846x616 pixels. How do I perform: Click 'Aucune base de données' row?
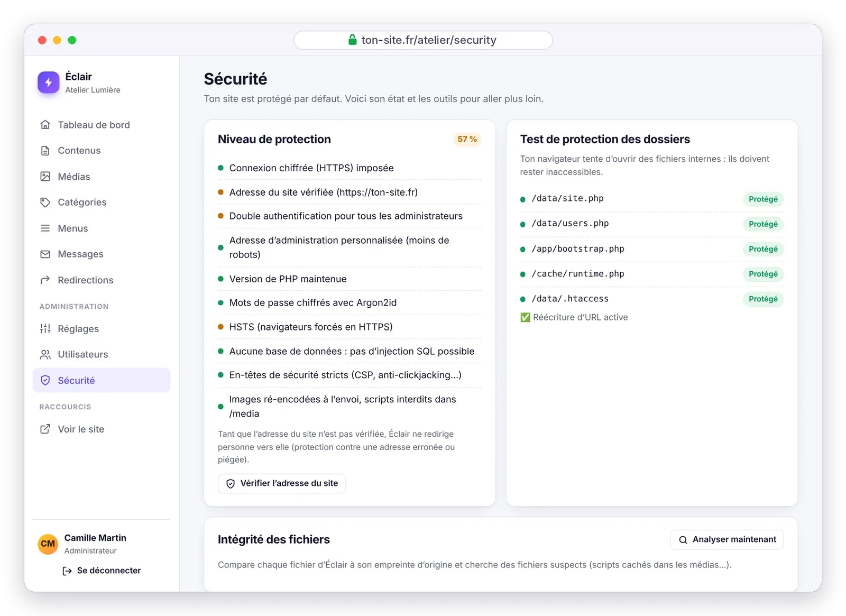point(350,351)
